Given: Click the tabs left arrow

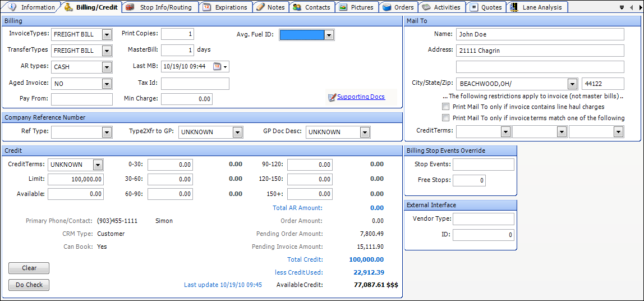Looking at the screenshot, I should [631, 7].
